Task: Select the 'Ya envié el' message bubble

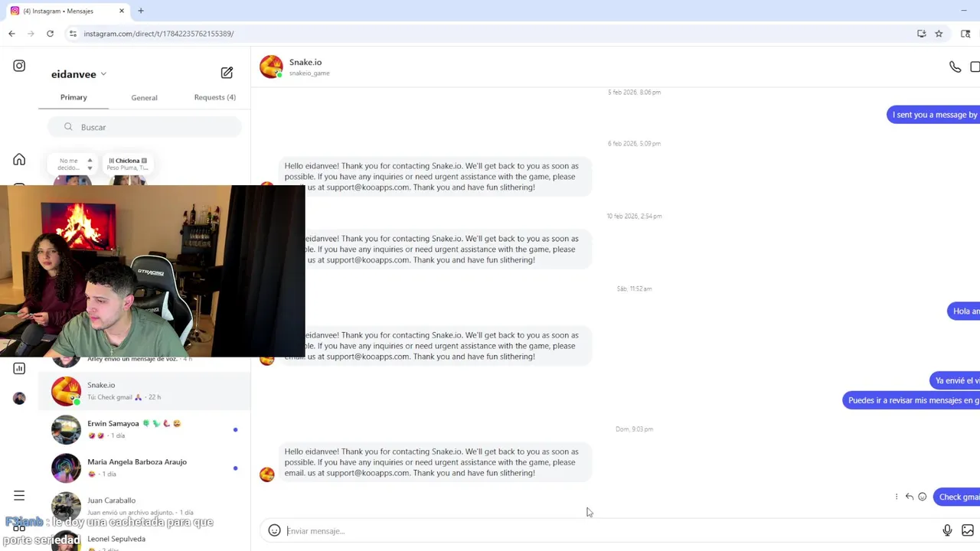Action: tap(955, 380)
